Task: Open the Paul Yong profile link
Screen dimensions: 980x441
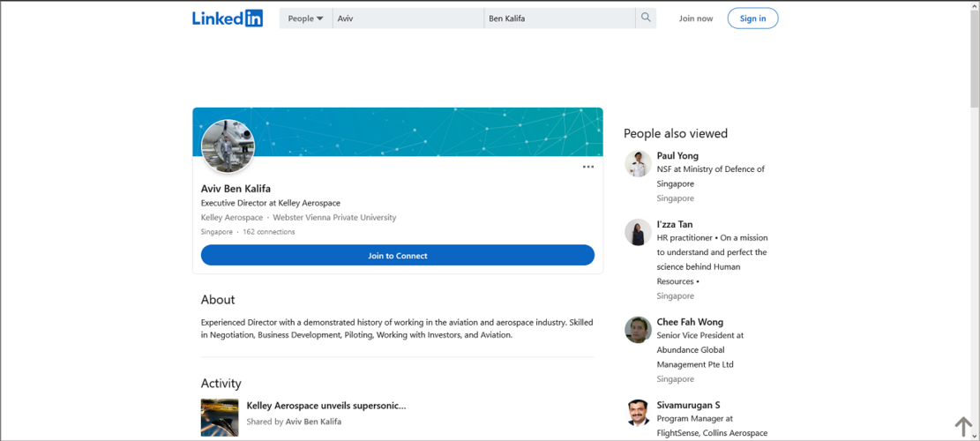Action: [x=677, y=155]
